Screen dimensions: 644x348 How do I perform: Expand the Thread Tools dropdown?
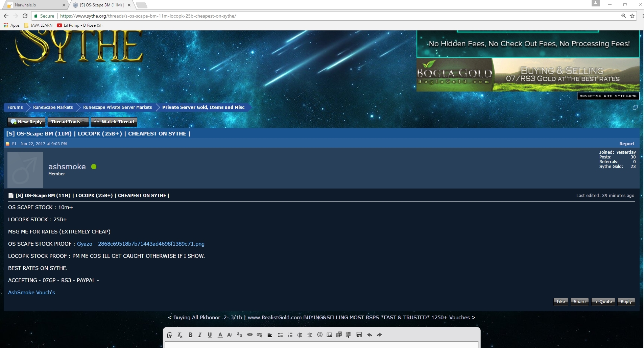pyautogui.click(x=68, y=122)
